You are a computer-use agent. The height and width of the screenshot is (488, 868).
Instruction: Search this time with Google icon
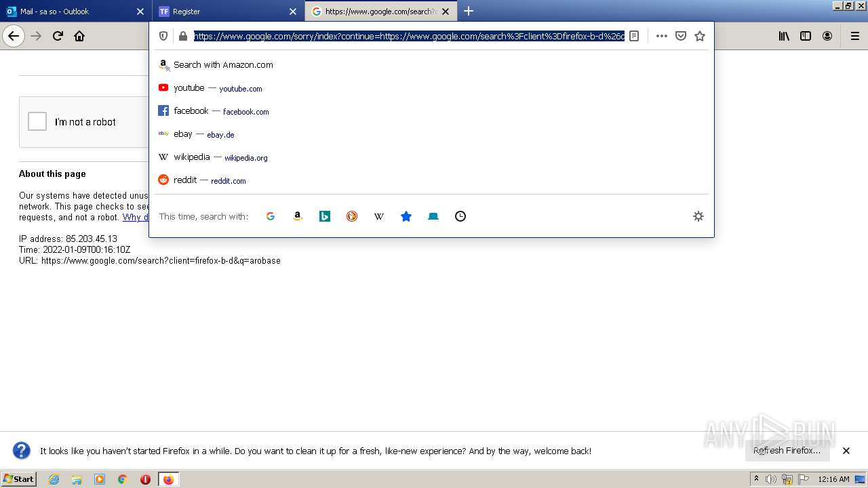point(271,216)
